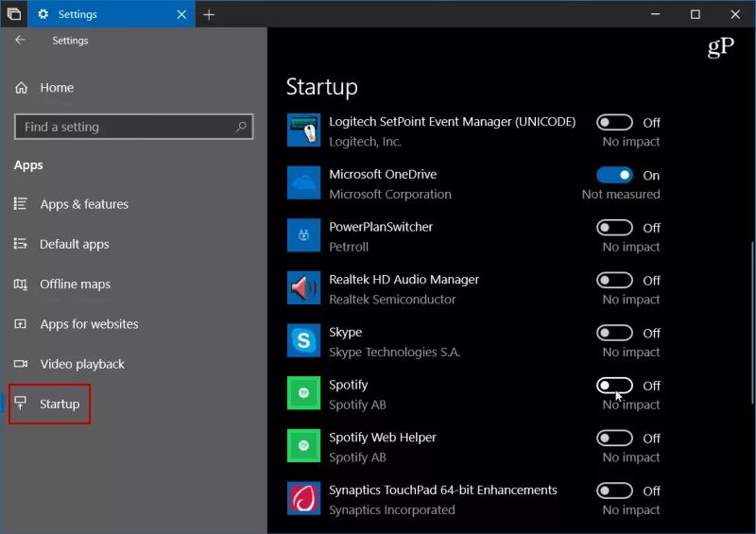
Task: Go back with the back arrow
Action: (x=20, y=40)
